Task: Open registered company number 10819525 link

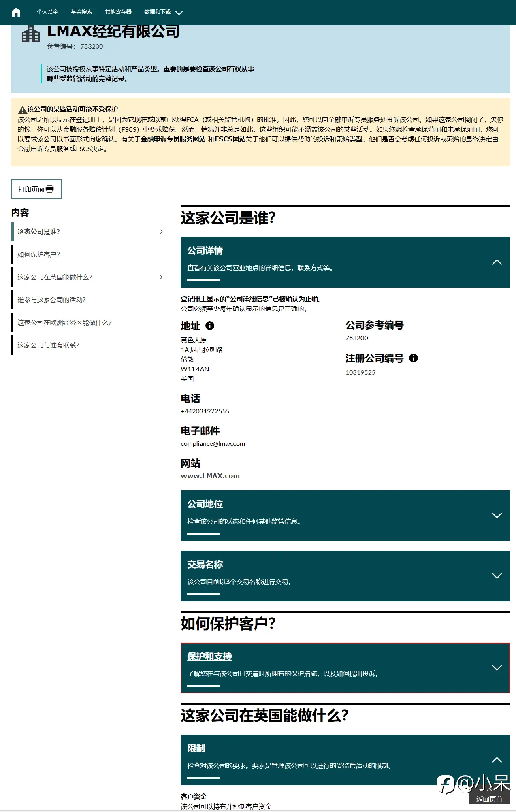Action: [x=360, y=372]
